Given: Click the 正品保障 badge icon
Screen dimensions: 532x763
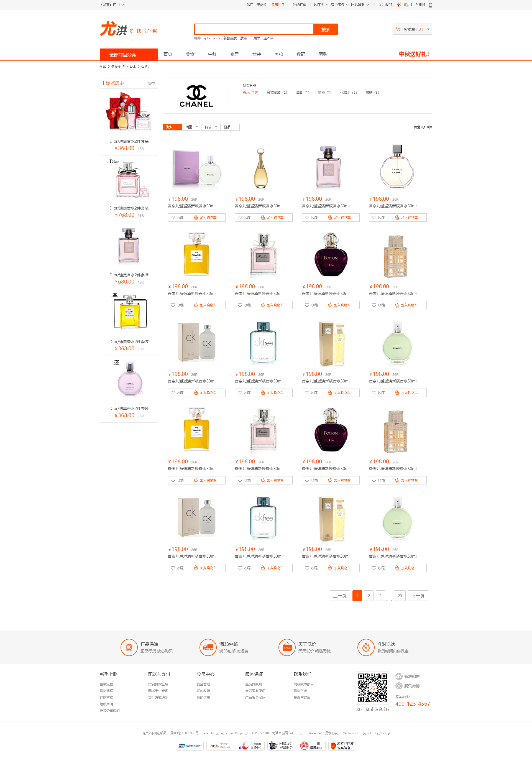Looking at the screenshot, I should [x=129, y=647].
